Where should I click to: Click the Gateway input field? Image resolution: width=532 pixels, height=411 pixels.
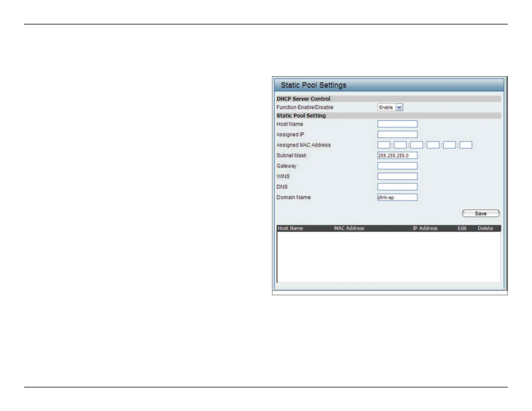(397, 166)
